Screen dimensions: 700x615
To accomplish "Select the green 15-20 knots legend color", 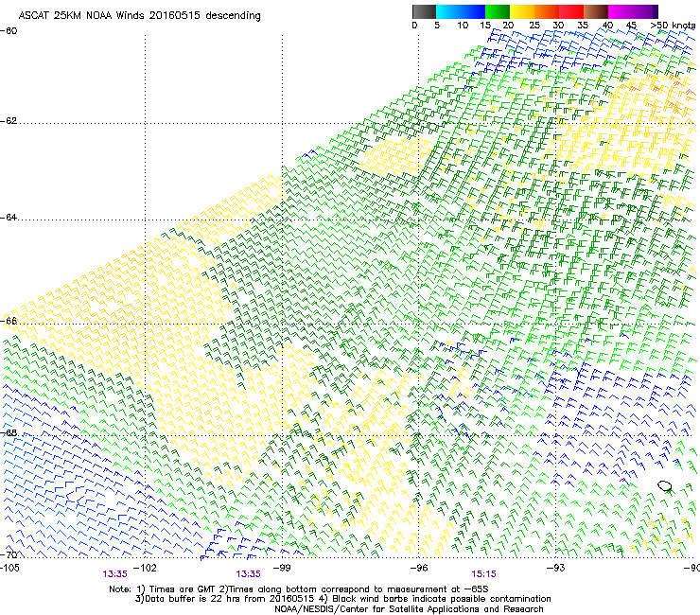I will (498, 11).
